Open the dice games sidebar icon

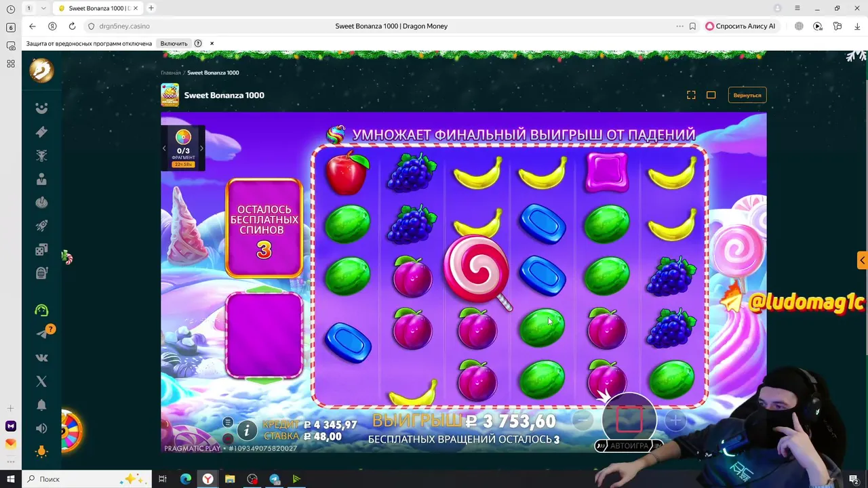coord(41,249)
